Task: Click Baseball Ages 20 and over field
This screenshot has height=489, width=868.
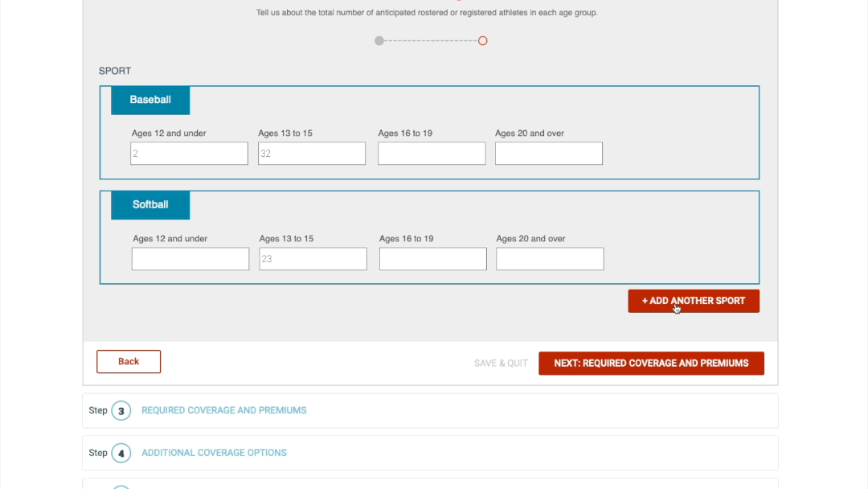Action: [549, 154]
